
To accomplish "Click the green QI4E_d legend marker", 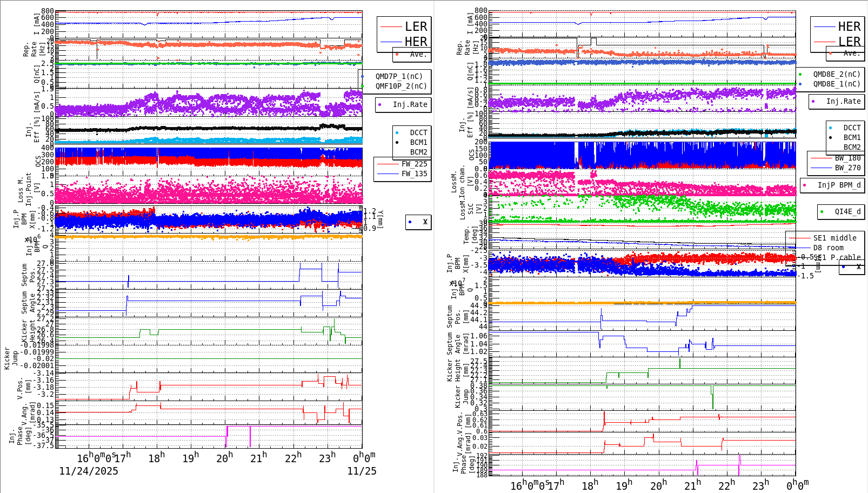I will click(x=823, y=211).
